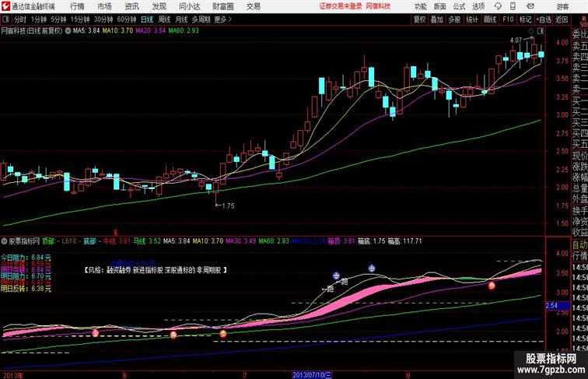Toggle the side panel icon at chart top-right
This screenshot has width=588, height=379.
[541, 31]
